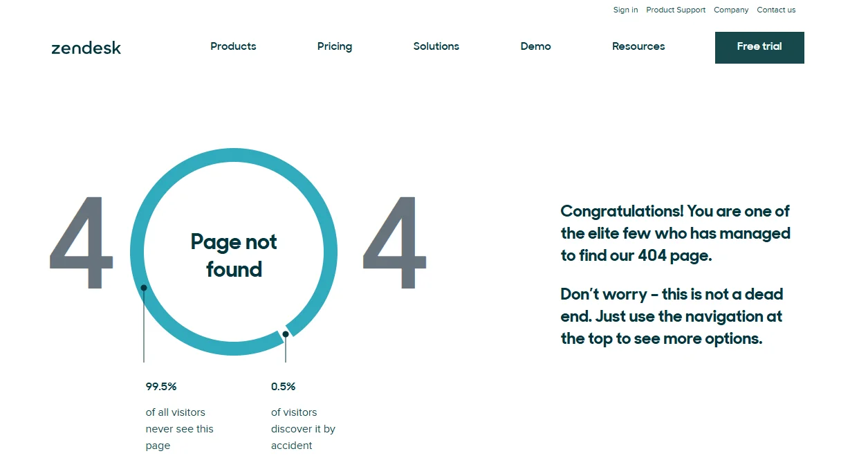Click the Zendesk logo
Screen dimensions: 868x476
point(85,48)
